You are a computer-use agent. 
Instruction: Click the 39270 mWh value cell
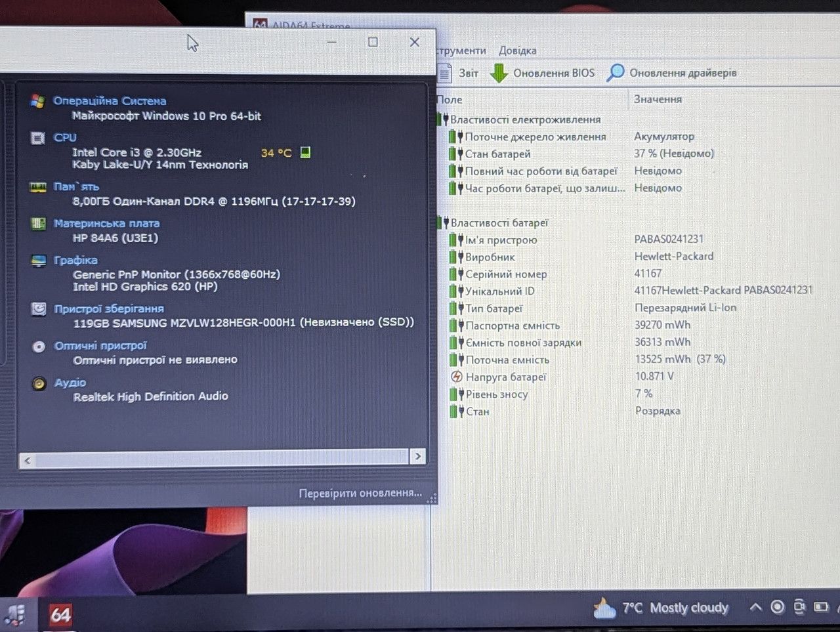coord(662,325)
